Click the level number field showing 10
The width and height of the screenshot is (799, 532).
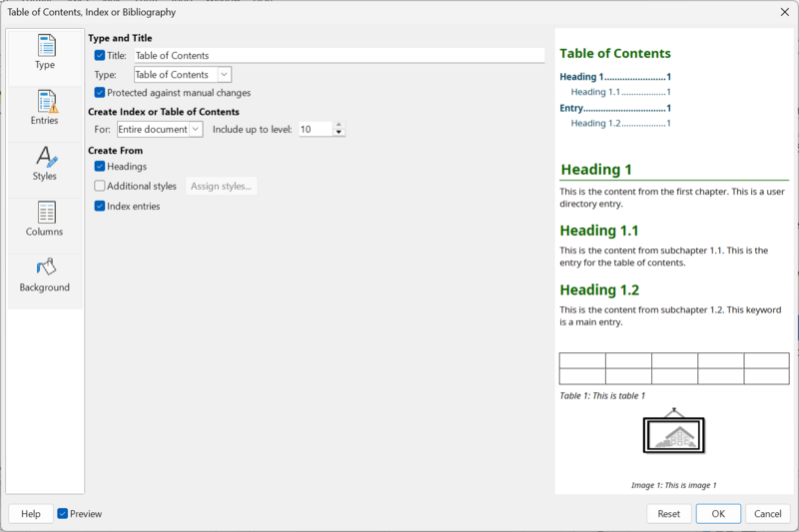click(316, 130)
